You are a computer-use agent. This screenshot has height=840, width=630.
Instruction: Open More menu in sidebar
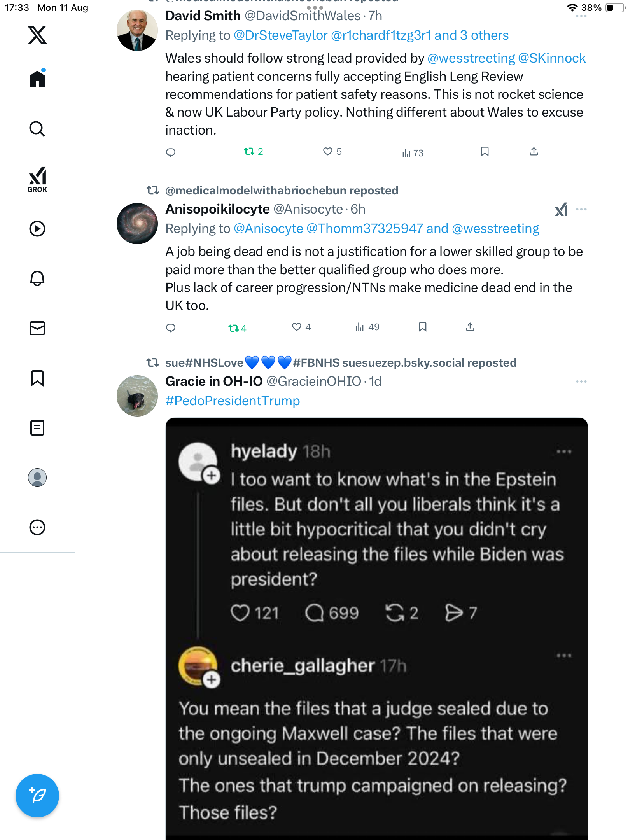pos(37,527)
